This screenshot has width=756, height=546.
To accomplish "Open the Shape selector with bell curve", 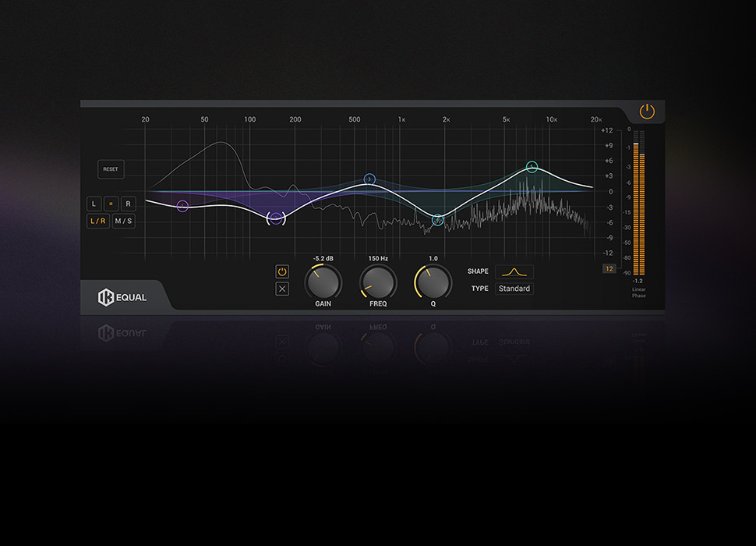I will click(514, 271).
